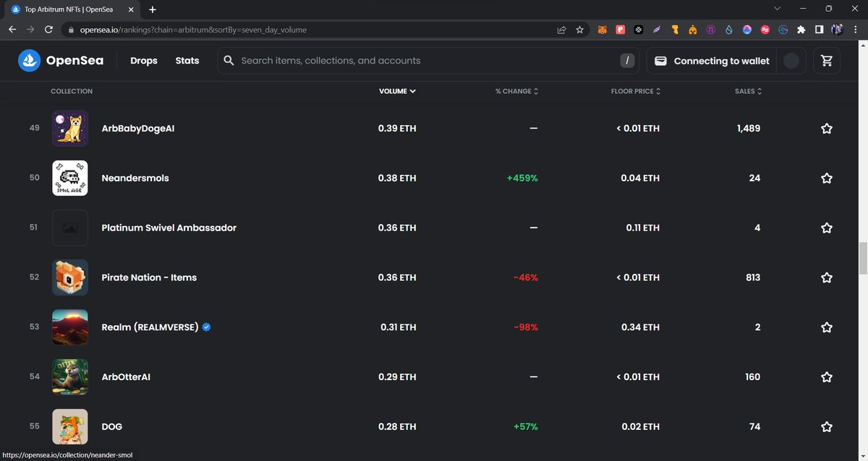
Task: Open the MetaMask fox extension
Action: coord(603,30)
